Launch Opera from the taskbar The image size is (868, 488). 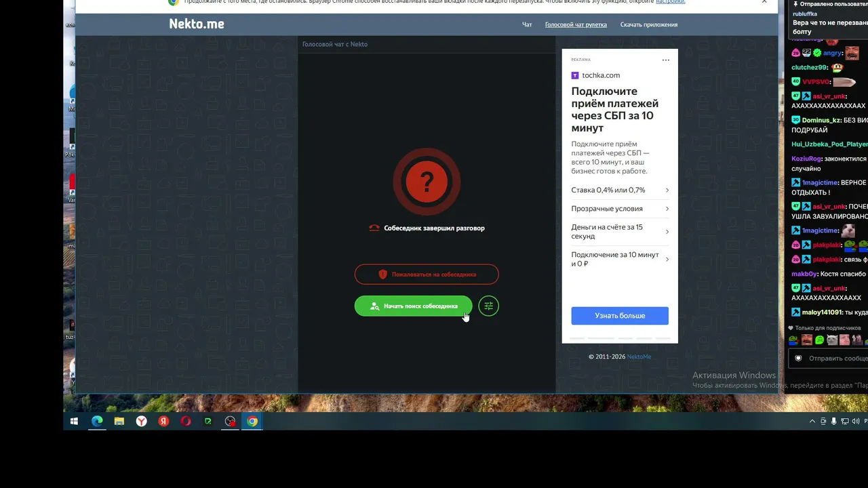186,422
